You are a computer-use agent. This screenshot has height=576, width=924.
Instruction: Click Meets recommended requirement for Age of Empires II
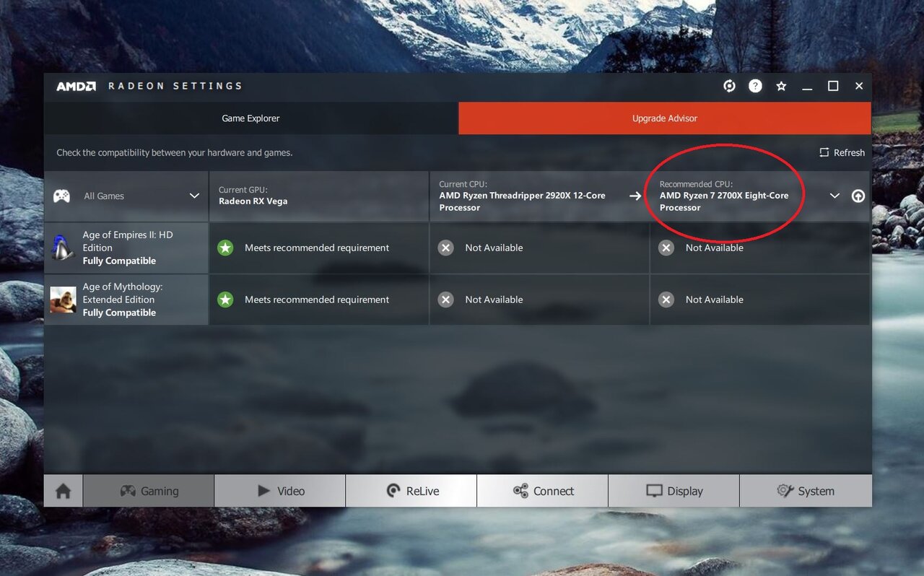(317, 248)
